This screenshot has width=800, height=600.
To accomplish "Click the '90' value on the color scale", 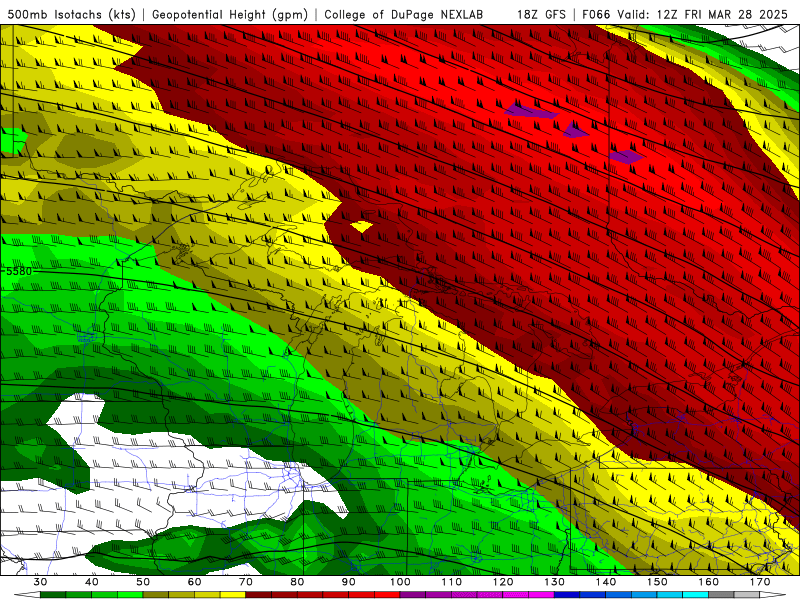I will (x=348, y=582).
